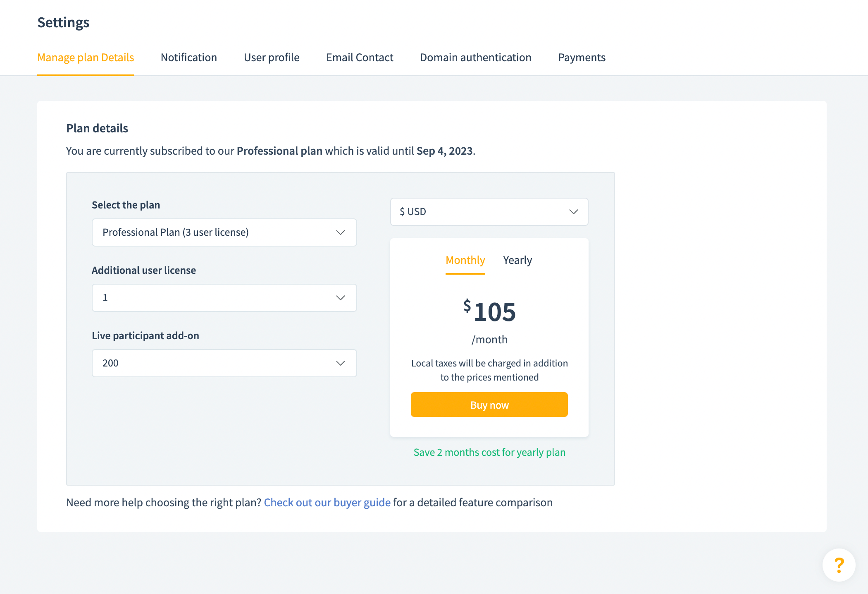Click the Save 2 months yearly plan text
Screen dimensions: 868x594
pos(489,453)
